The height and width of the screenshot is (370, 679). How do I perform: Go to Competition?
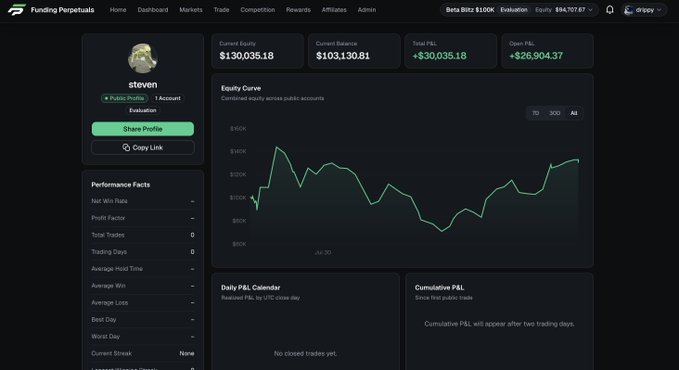coord(258,10)
